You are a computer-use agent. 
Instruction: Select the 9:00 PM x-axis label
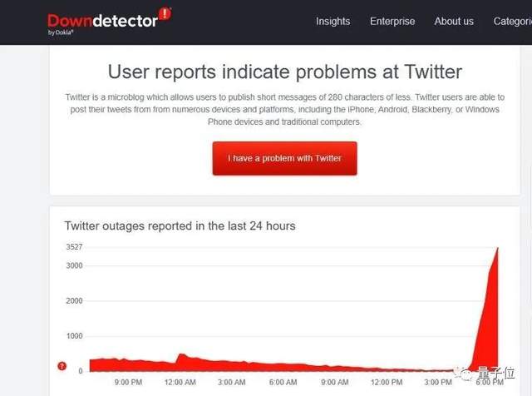pos(128,383)
